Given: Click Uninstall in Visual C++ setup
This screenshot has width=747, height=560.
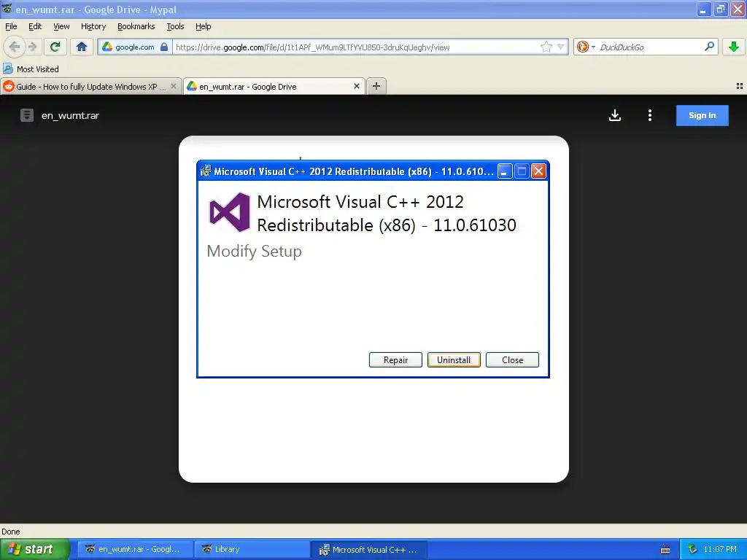Looking at the screenshot, I should (x=454, y=360).
